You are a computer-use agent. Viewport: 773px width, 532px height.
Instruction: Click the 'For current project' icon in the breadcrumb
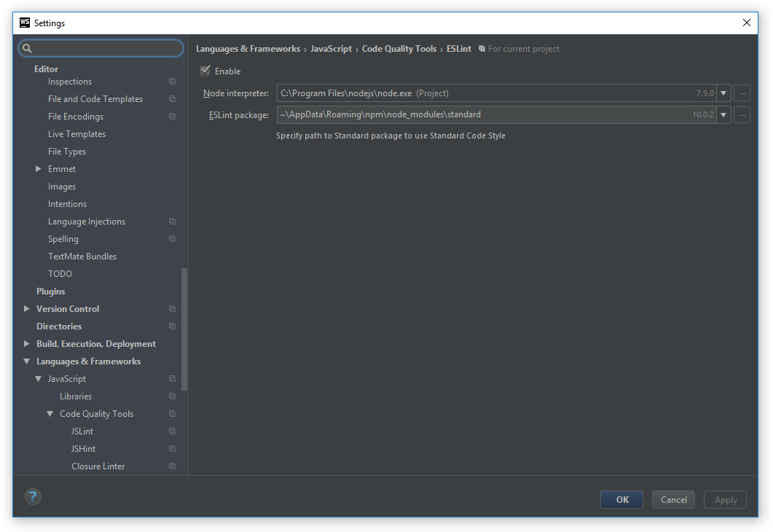click(482, 48)
